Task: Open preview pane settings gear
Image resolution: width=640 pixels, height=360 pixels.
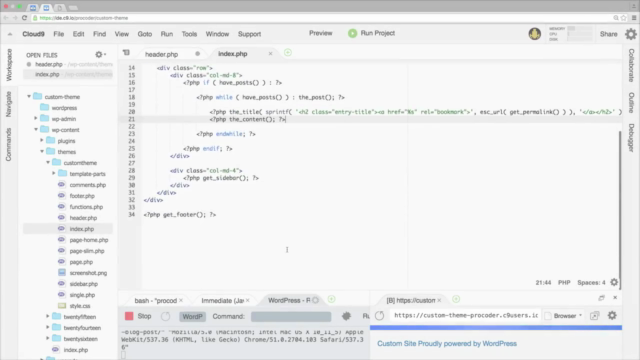Action: click(612, 316)
